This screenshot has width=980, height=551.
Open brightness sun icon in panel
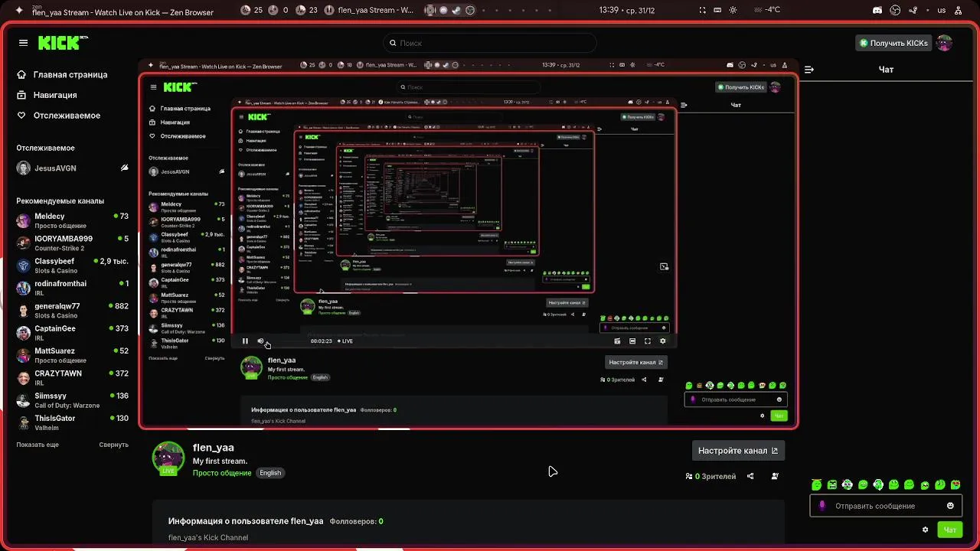tap(733, 11)
